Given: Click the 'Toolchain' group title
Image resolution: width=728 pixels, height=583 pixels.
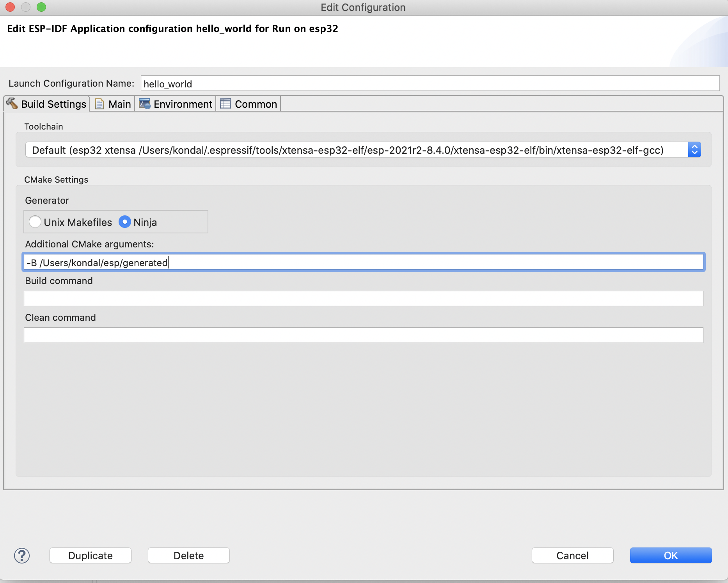Looking at the screenshot, I should pos(44,126).
